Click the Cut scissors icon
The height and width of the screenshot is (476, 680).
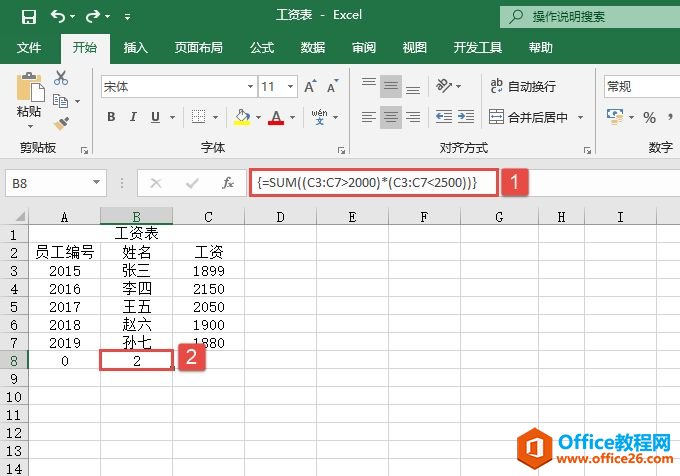61,78
